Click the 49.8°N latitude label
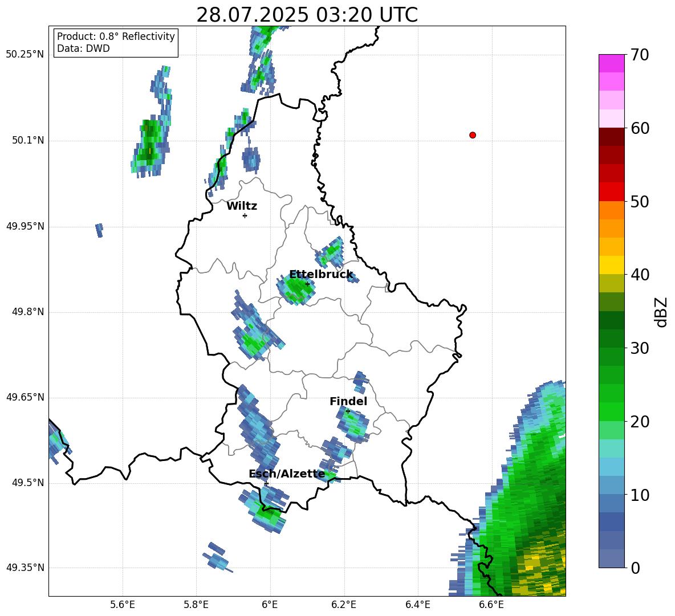Screen dimensions: 675x616 pyautogui.click(x=28, y=312)
